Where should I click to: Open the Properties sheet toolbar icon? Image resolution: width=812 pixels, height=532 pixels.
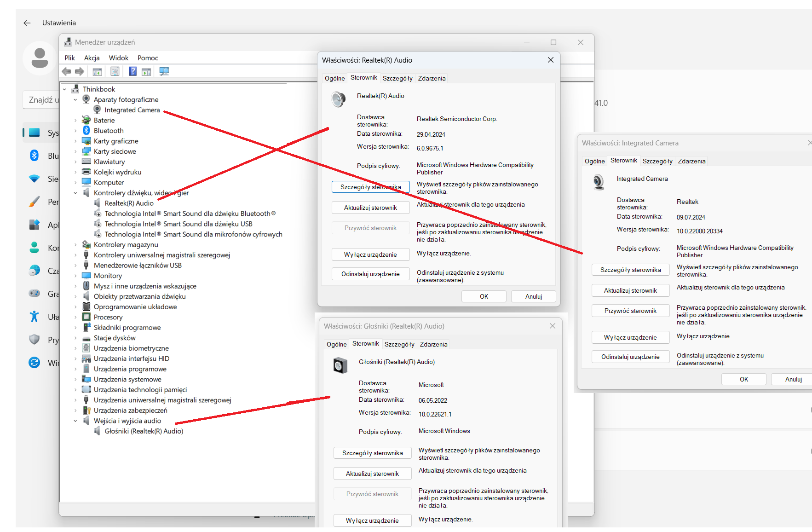point(115,71)
